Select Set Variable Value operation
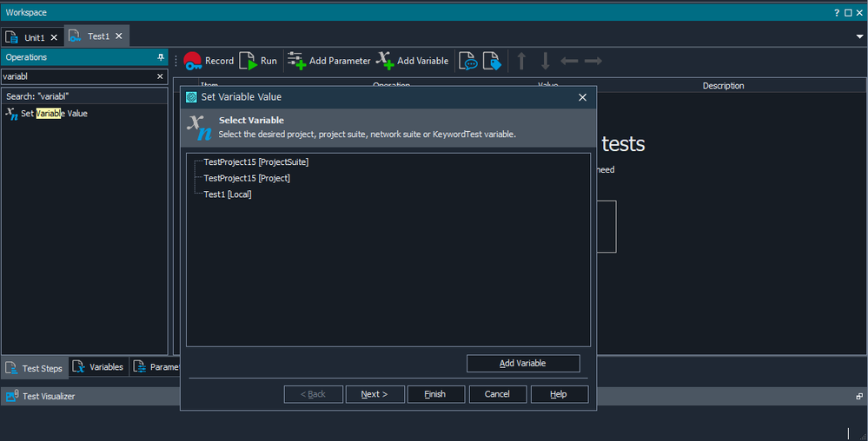The height and width of the screenshot is (441, 868). point(54,114)
